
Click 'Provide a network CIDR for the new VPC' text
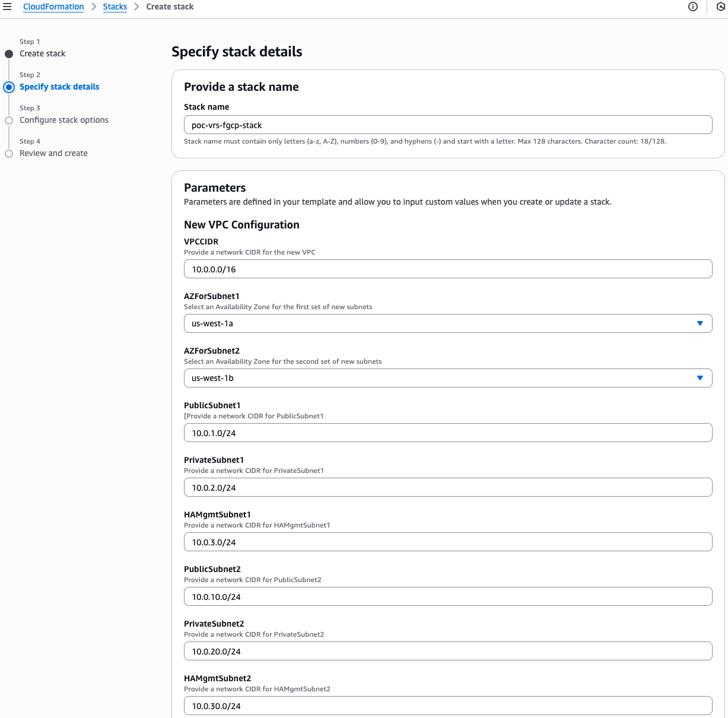[250, 252]
